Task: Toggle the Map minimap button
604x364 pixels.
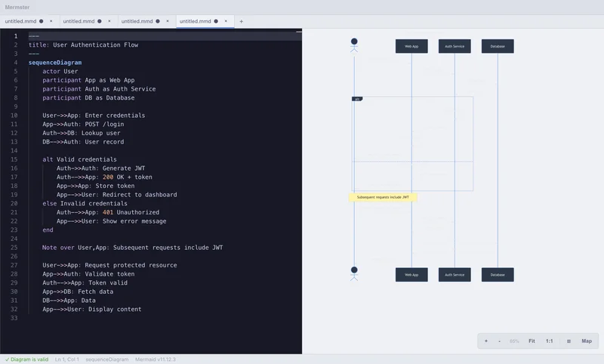Action: click(x=587, y=341)
